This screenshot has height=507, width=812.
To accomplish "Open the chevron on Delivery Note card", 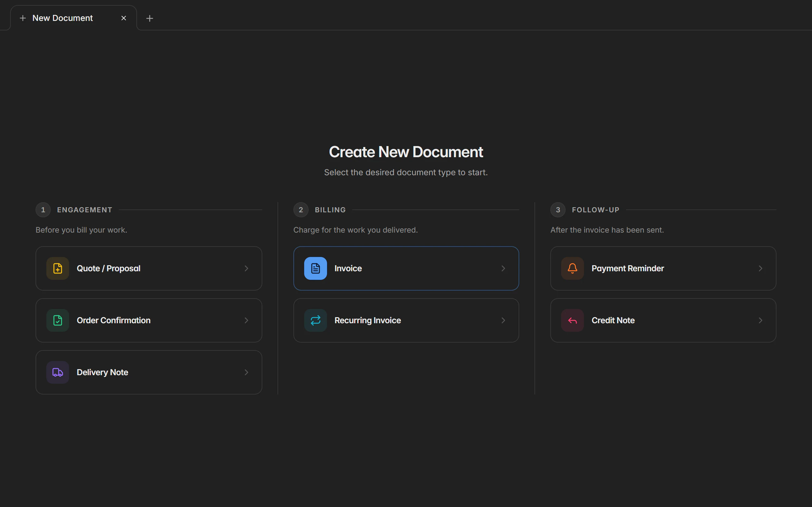I will 246,372.
